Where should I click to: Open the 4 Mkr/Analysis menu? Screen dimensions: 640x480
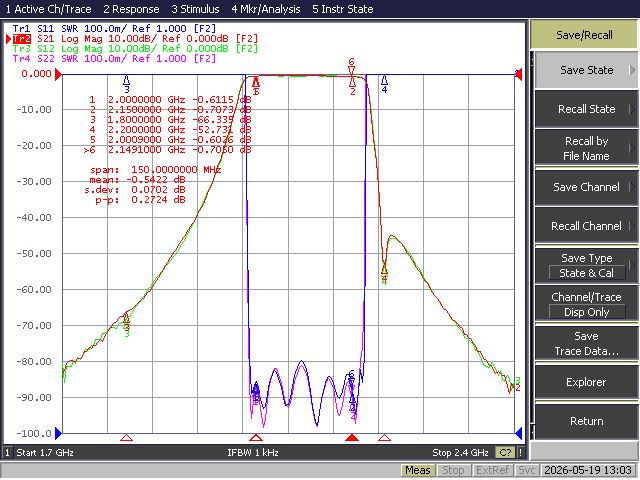tap(266, 9)
